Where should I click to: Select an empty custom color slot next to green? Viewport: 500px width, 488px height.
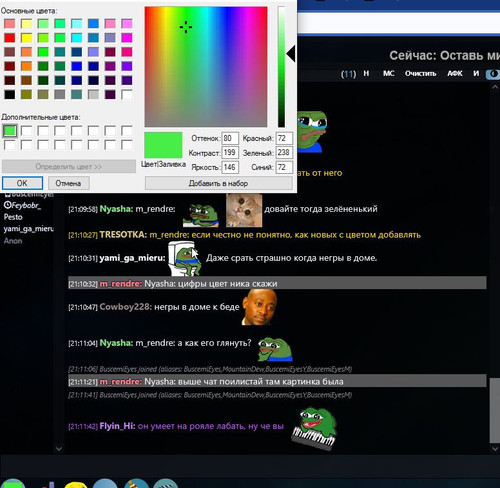[26, 130]
